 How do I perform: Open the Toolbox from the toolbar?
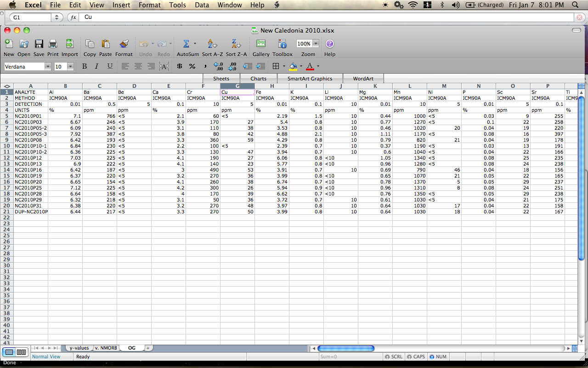[x=282, y=44]
